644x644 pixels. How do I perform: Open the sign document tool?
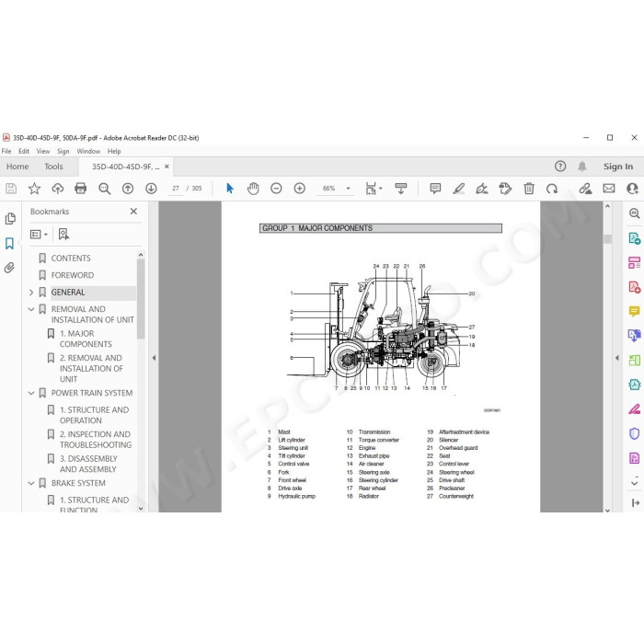click(x=482, y=189)
